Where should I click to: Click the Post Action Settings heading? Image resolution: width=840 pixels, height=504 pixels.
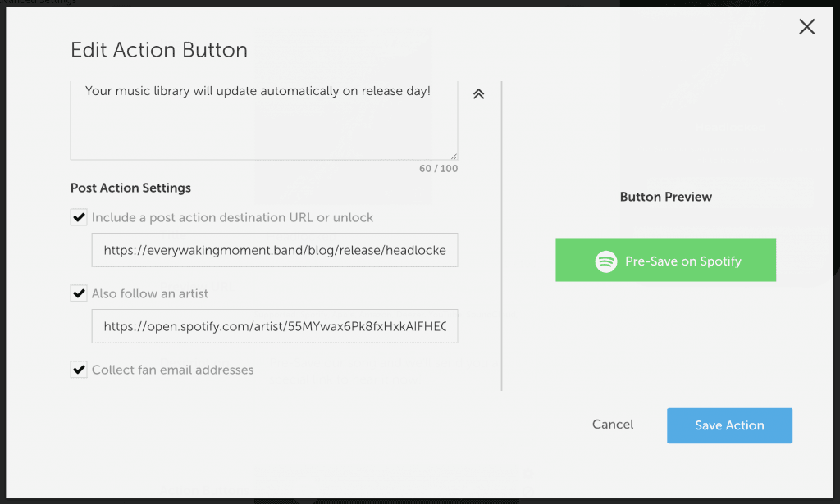click(x=130, y=188)
